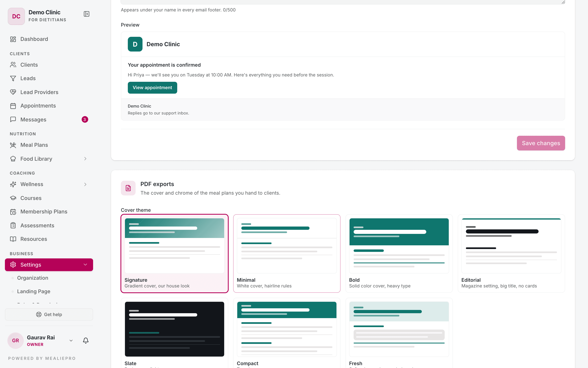
Task: Click the Leads funnel icon
Action: click(13, 78)
